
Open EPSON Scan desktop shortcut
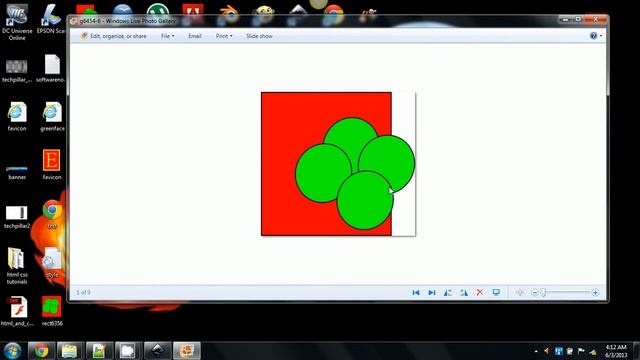[x=51, y=19]
